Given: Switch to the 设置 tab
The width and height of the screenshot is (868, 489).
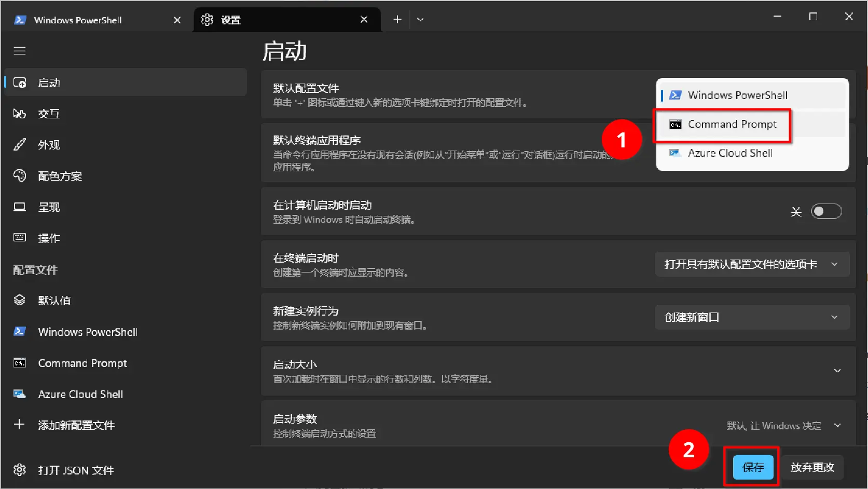Looking at the screenshot, I should tap(287, 20).
